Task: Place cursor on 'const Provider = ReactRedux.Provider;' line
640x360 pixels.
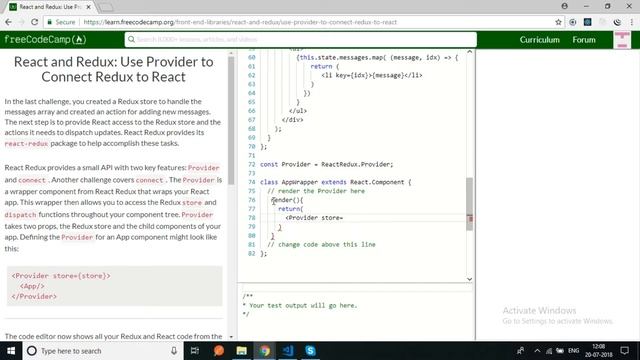Action: (327, 164)
